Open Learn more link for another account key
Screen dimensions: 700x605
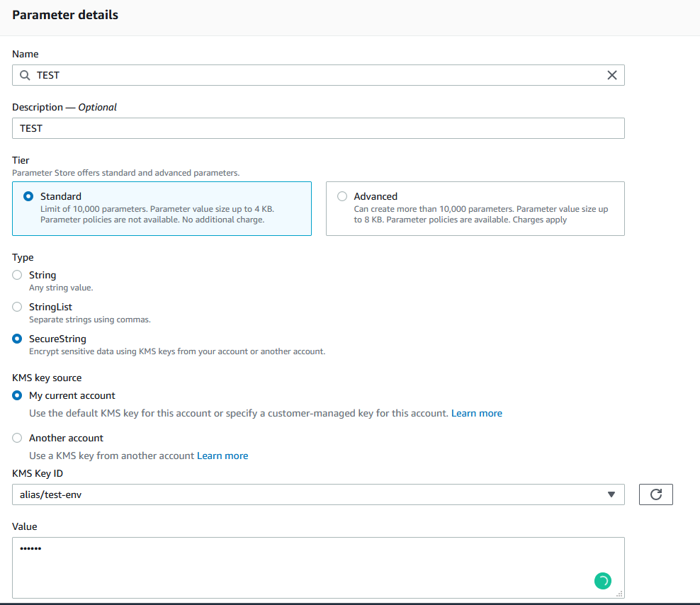pos(222,456)
